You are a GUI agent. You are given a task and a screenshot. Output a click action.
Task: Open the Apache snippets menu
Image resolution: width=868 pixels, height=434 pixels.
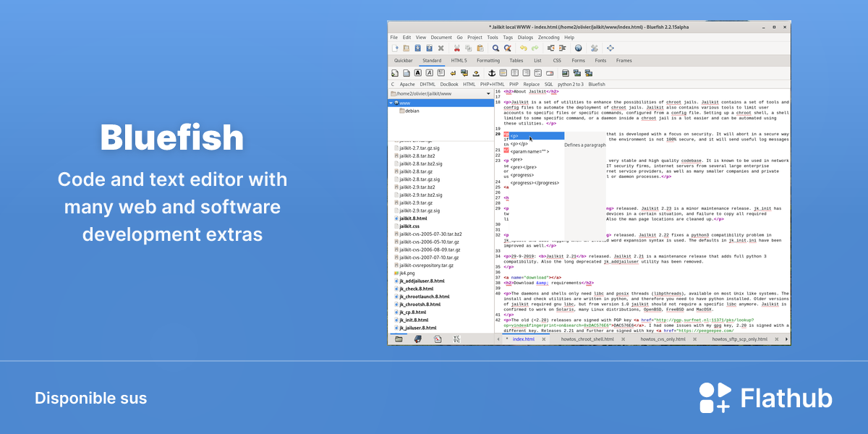(407, 84)
